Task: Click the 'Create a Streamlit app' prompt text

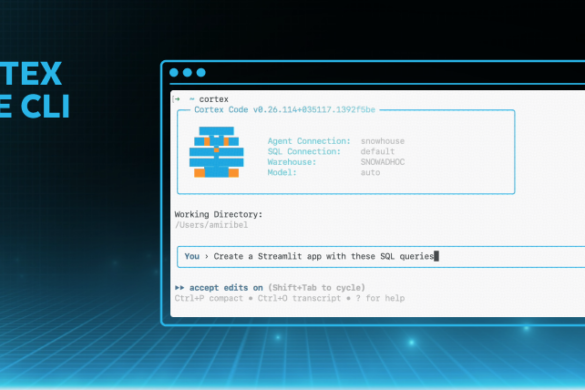Action: pyautogui.click(x=323, y=256)
